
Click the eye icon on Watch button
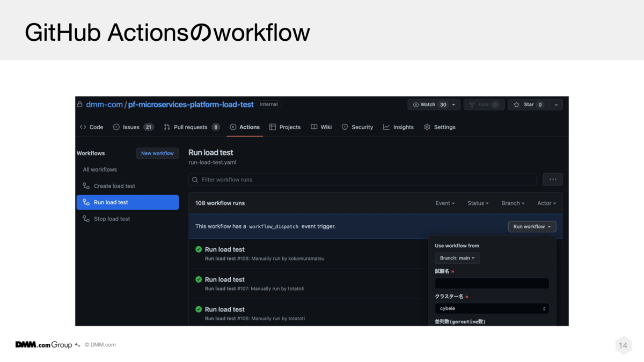pyautogui.click(x=416, y=105)
